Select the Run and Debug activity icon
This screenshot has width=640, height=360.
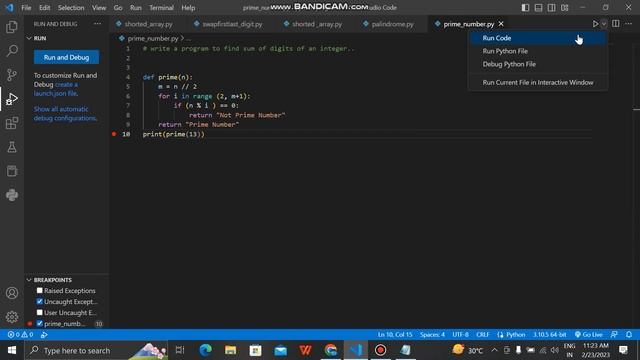(x=12, y=99)
